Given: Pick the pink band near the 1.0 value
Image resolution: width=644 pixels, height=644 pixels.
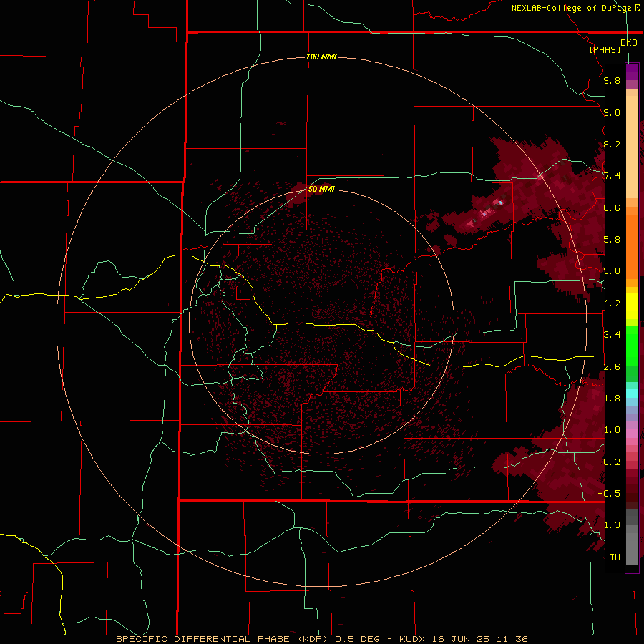Looking at the screenshot, I should pos(632,434).
